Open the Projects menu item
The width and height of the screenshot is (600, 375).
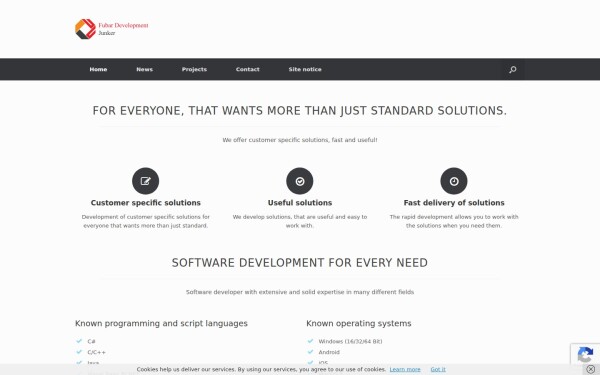pos(194,69)
